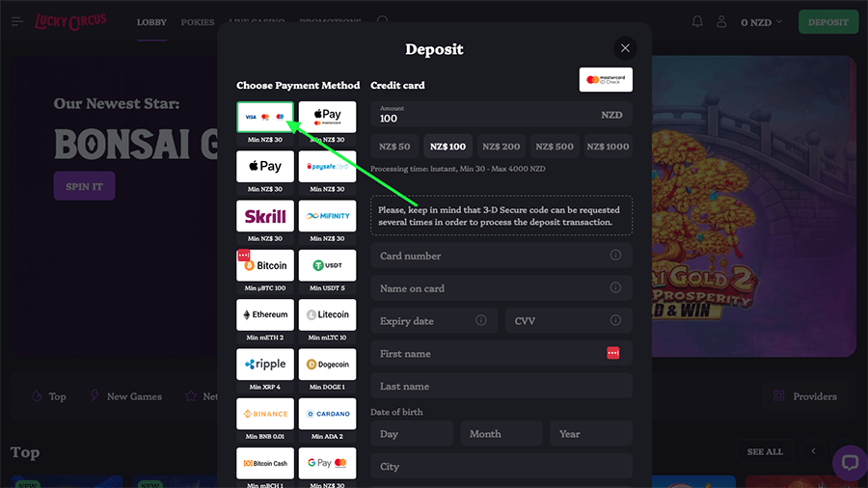This screenshot has width=868, height=488.
Task: Open the Providers filter
Action: [x=805, y=396]
